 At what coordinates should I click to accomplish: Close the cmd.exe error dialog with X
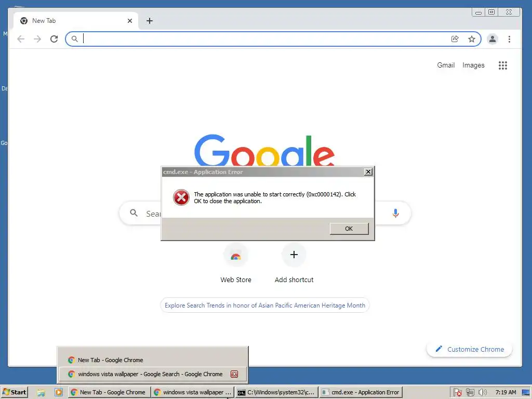pos(368,172)
